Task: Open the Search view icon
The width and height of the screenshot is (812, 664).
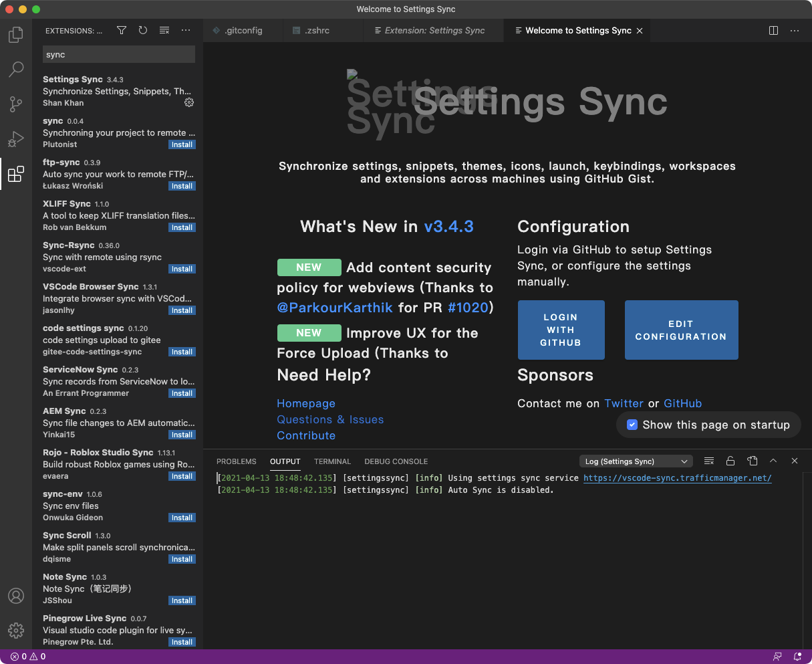Action: 16,69
